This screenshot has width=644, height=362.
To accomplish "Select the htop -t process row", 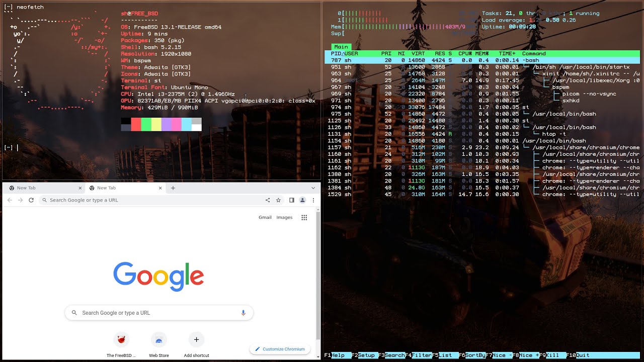I will point(482,134).
